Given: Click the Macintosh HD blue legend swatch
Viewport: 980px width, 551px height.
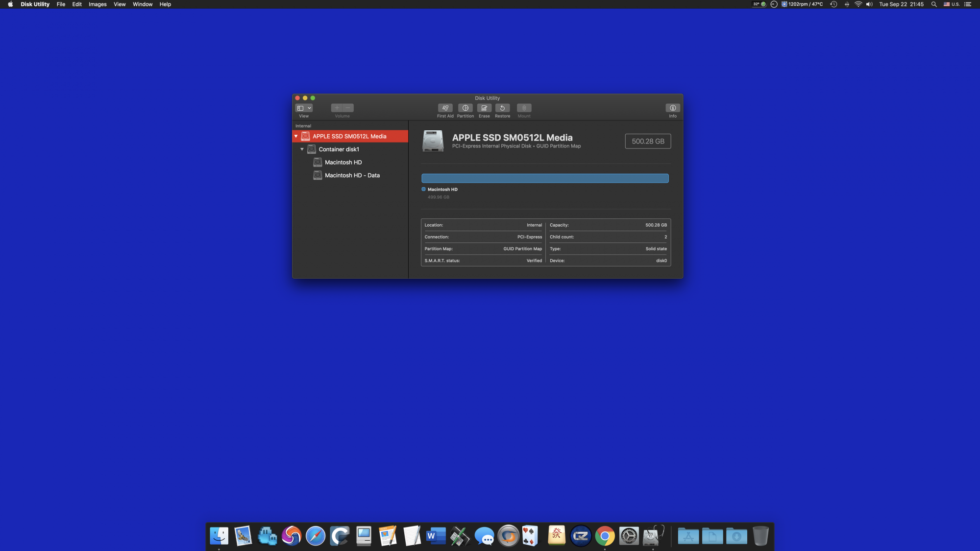Looking at the screenshot, I should (423, 189).
